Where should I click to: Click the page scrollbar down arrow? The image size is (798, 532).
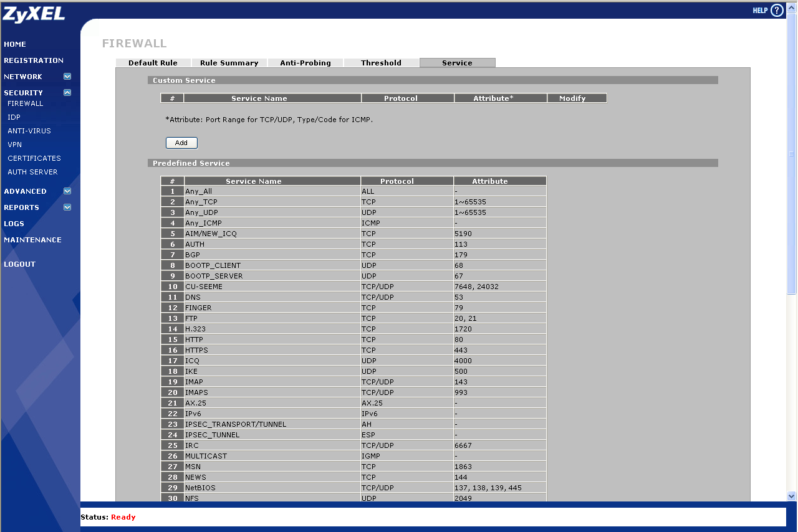(792, 496)
